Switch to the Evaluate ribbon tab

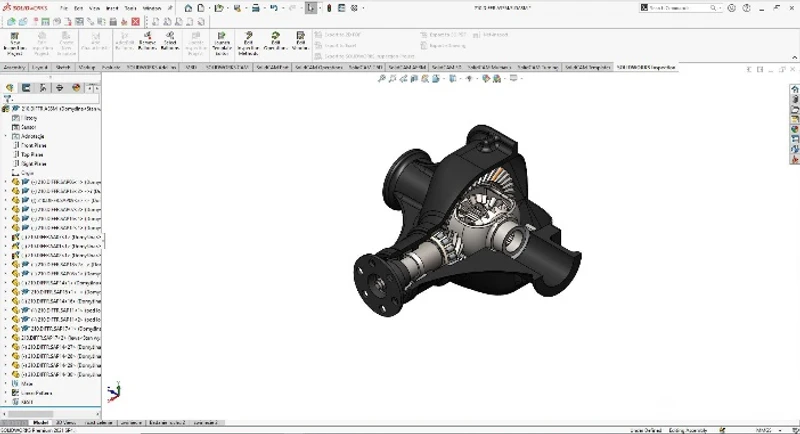[x=111, y=67]
